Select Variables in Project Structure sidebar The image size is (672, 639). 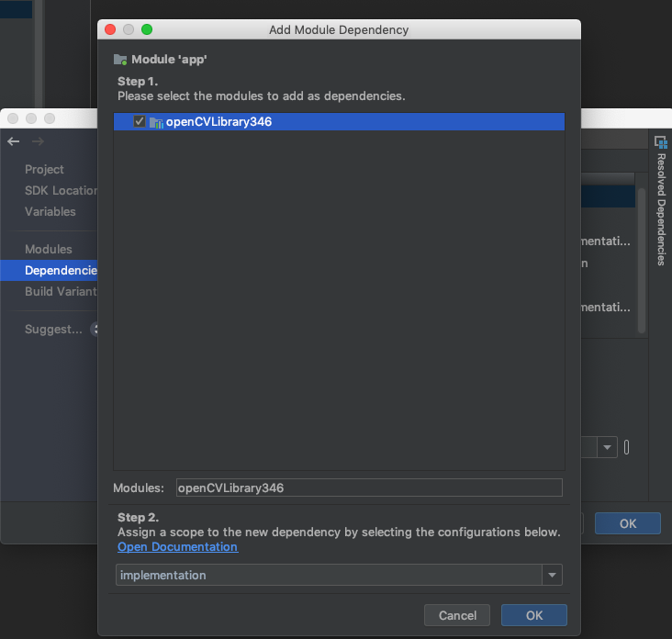pos(50,211)
